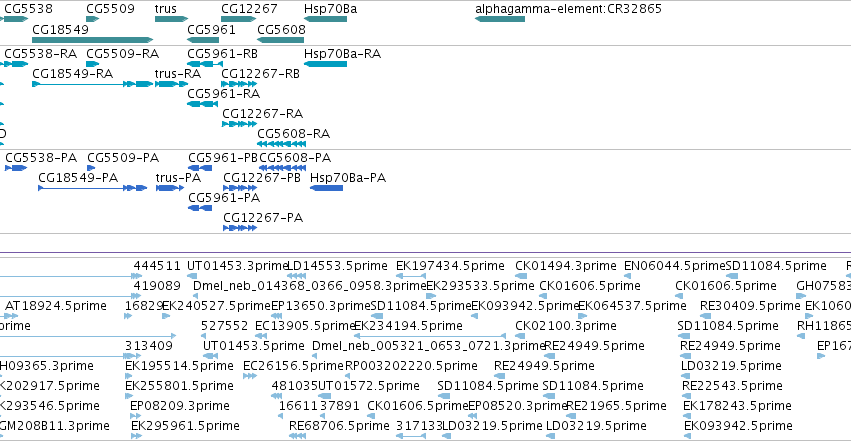Click the CG18549-PA protein glyph
The height and width of the screenshot is (441, 851).
93,188
